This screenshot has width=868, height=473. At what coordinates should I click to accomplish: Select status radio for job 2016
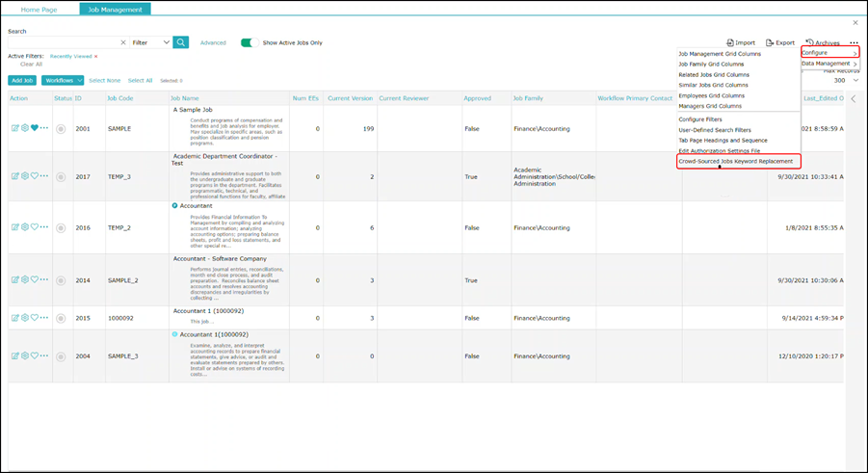coord(61,228)
